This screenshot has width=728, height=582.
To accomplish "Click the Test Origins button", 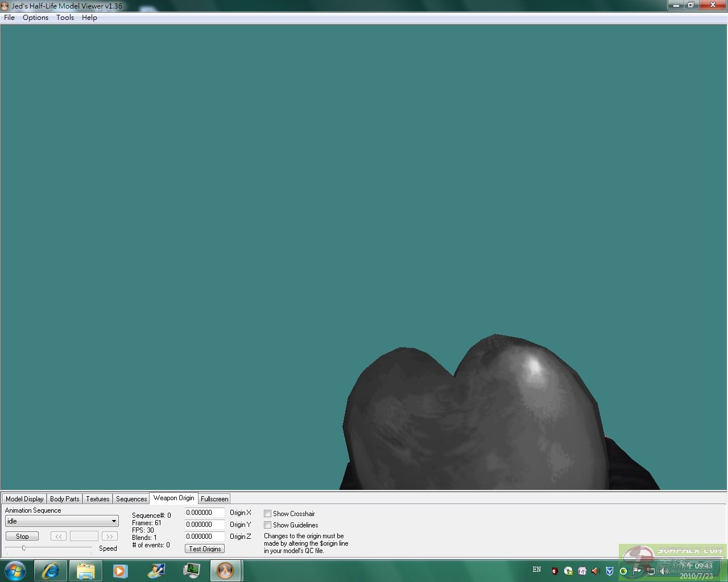I will tap(205, 548).
